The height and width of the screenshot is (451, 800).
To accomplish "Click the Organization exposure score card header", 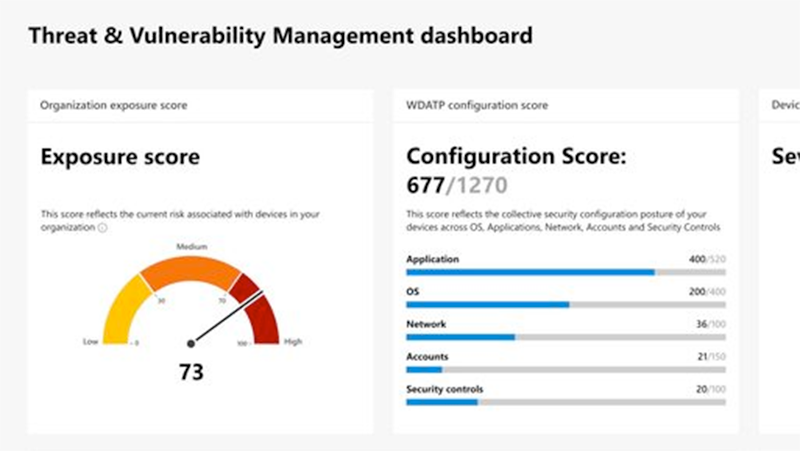I will [x=201, y=106].
